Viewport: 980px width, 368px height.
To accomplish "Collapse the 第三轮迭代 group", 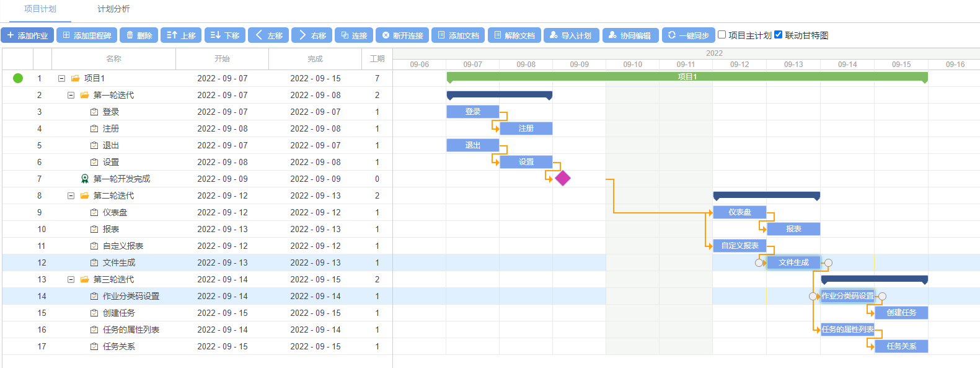I will tap(71, 279).
